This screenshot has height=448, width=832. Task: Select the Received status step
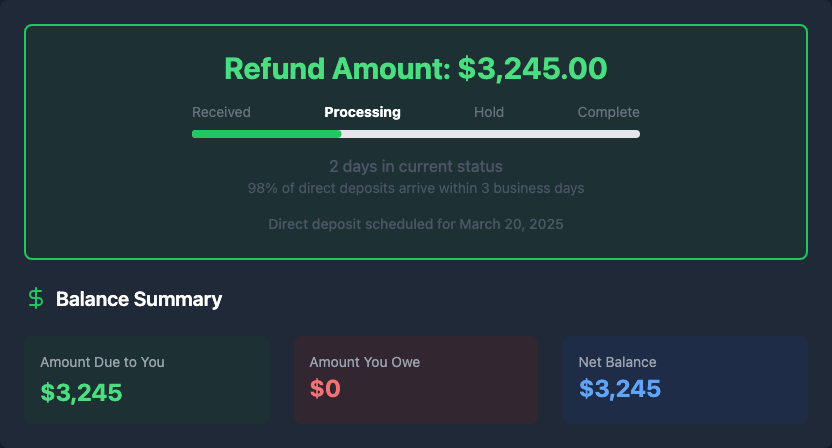pyautogui.click(x=221, y=112)
